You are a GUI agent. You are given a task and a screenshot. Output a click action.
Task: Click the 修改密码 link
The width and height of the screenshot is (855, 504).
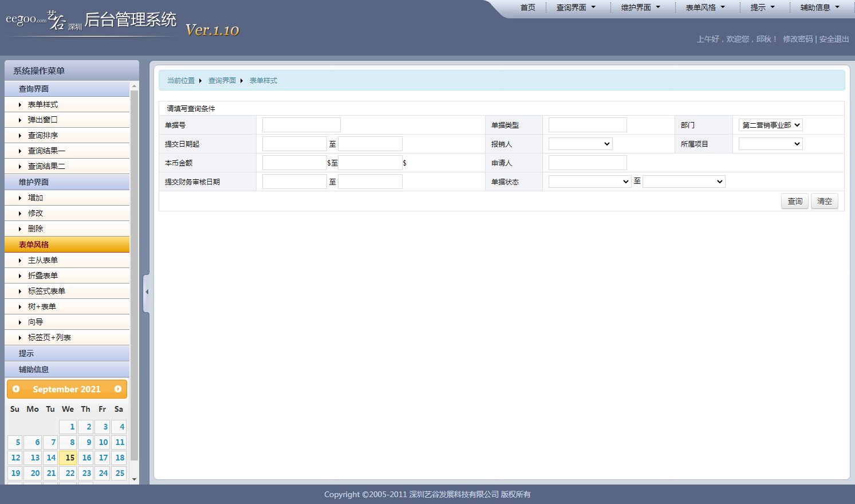798,39
